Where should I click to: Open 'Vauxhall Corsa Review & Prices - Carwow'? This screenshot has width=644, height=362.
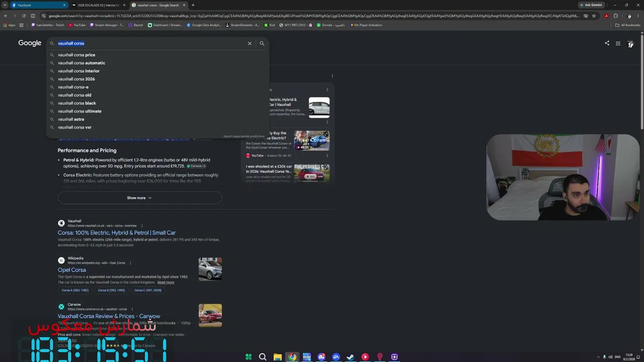[109, 316]
